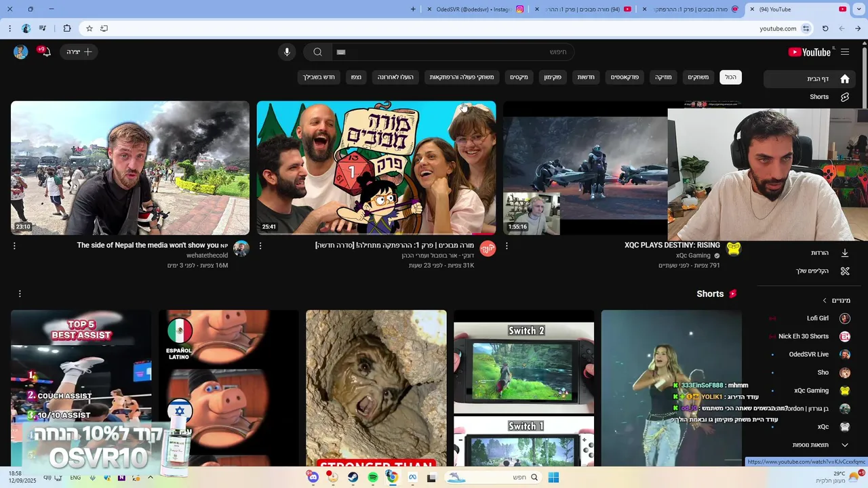The height and width of the screenshot is (488, 868).
Task: Open Windows Start menu
Action: tap(553, 478)
